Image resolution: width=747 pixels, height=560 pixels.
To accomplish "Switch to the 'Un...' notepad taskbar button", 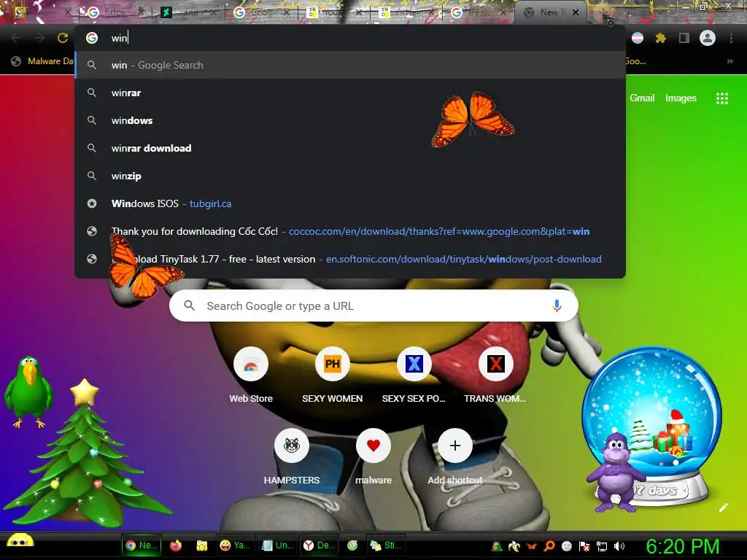I will tap(278, 545).
